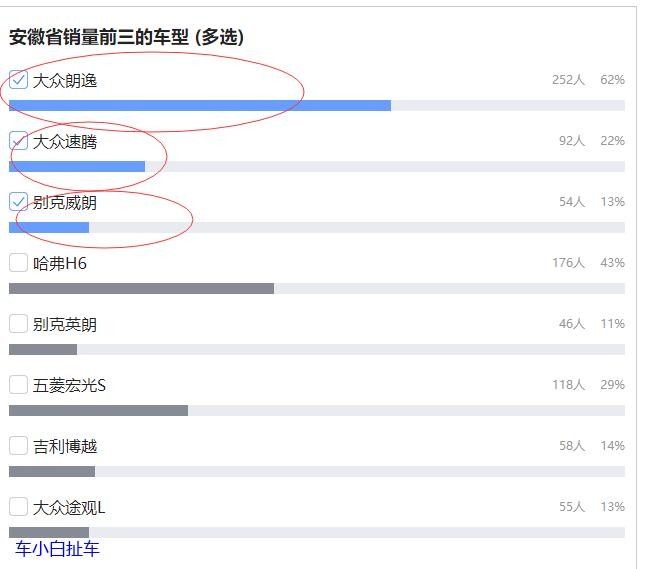Click the 大众速腾 blue progress bar
Viewport: 649px width, 569px height.
pos(77,166)
